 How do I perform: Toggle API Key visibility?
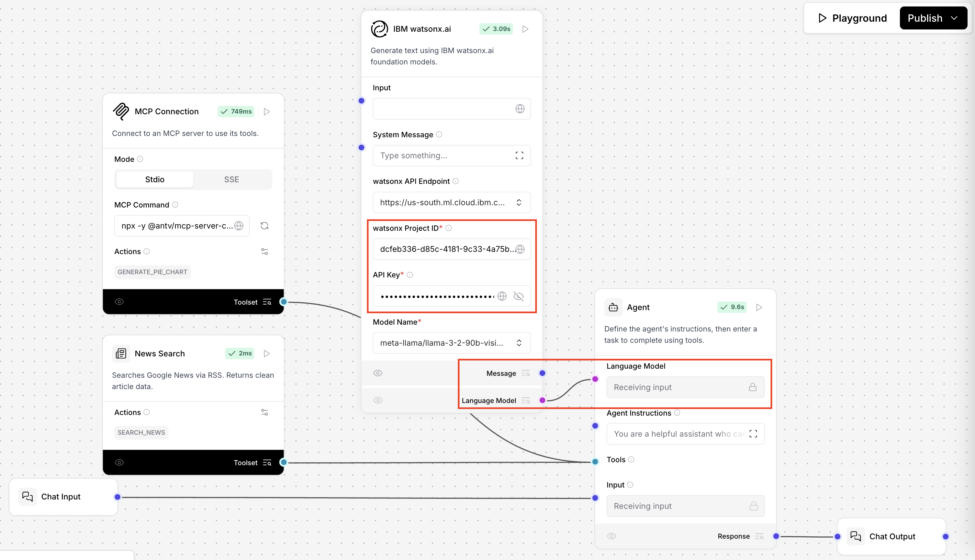click(x=519, y=296)
